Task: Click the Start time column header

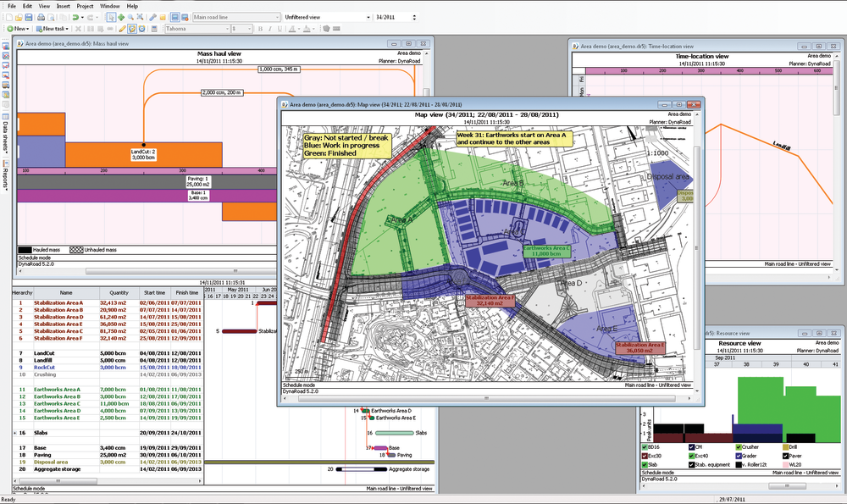Action: click(x=154, y=293)
